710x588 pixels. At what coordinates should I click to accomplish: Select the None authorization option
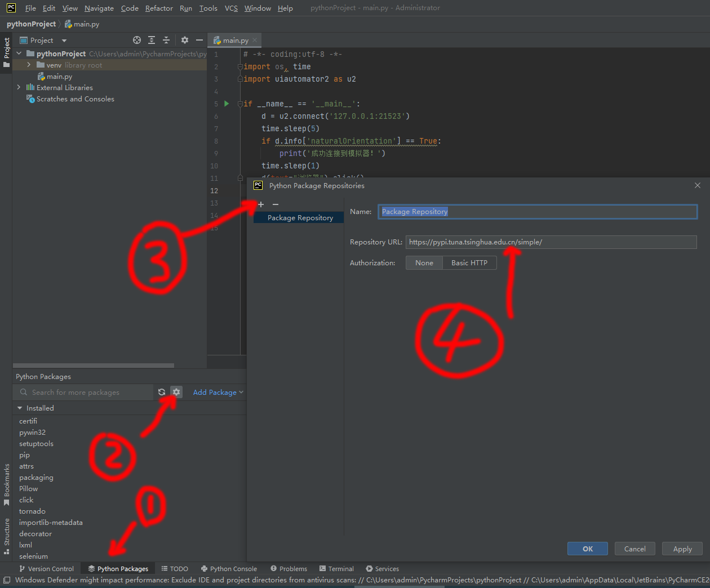(x=424, y=262)
